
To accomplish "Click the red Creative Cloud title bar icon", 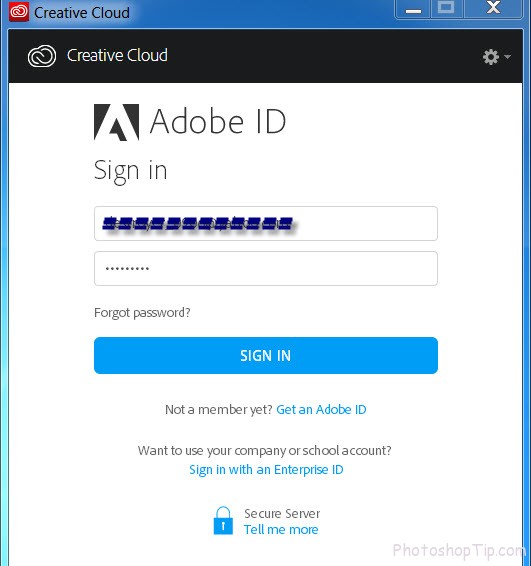I will coord(19,12).
